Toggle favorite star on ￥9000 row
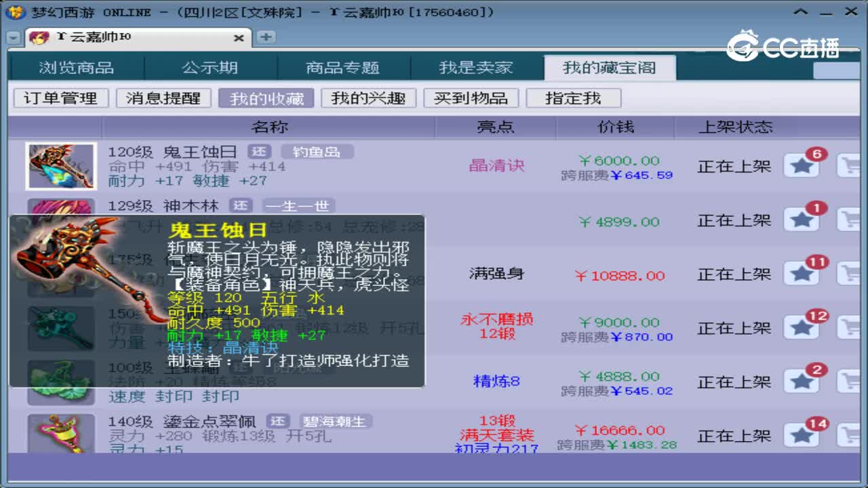The width and height of the screenshot is (868, 488). click(x=802, y=327)
